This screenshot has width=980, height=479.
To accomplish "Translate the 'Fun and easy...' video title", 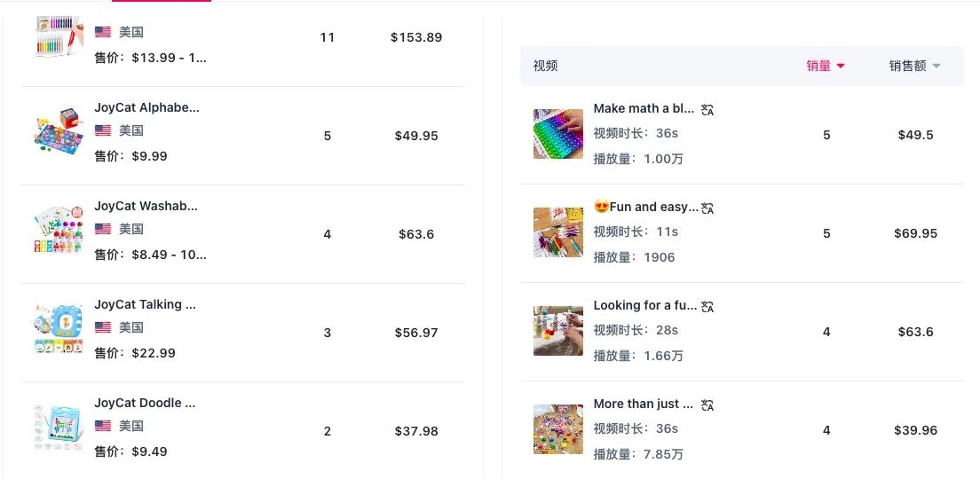I will click(x=707, y=208).
